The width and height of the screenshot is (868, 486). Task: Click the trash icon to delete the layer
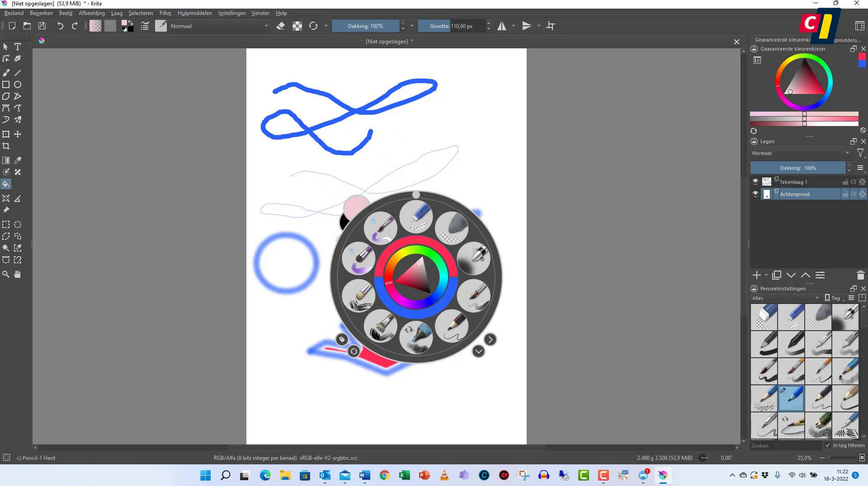860,275
